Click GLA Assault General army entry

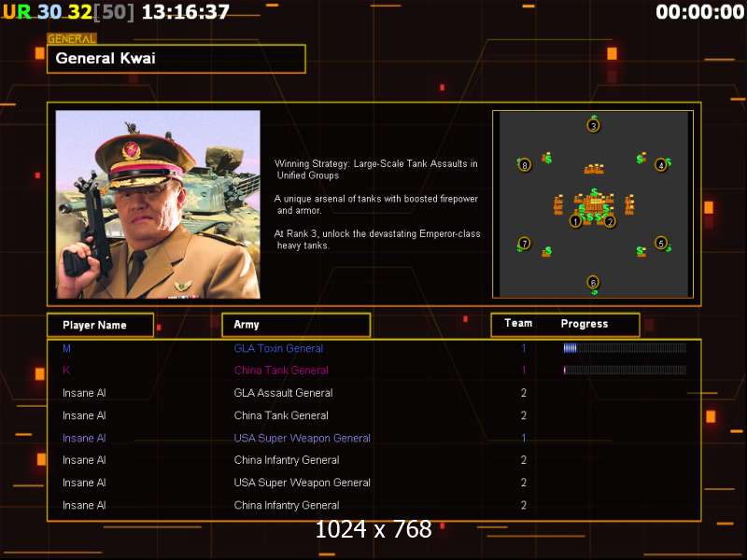point(283,393)
